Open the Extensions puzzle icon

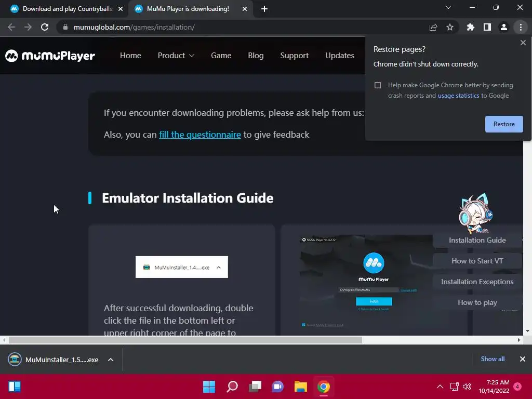471,27
